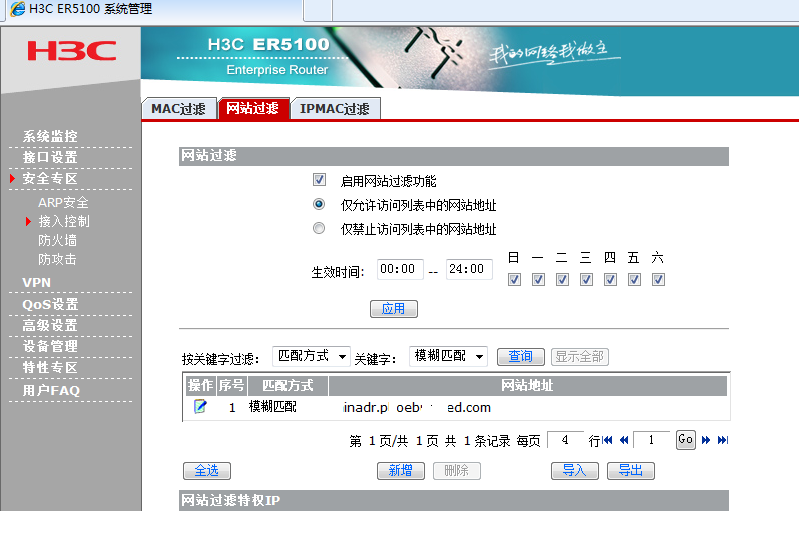
Task: Toggle the Saturday (六) checkbox
Action: pos(658,280)
